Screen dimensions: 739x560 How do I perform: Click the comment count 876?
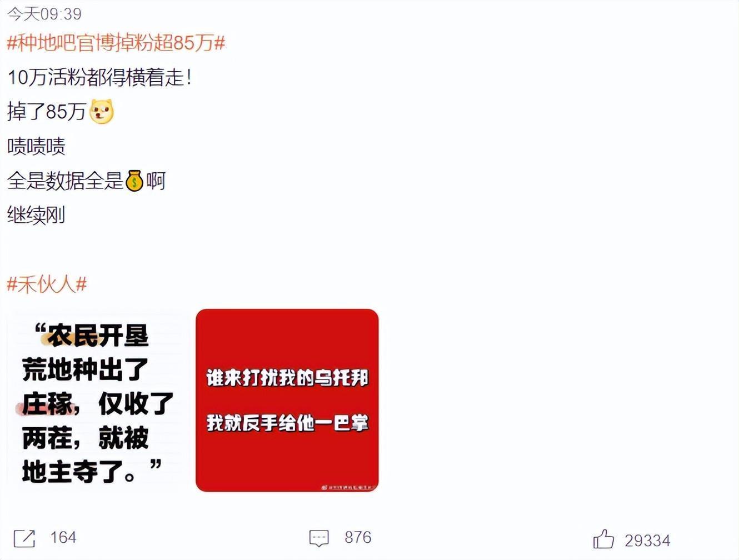(358, 537)
